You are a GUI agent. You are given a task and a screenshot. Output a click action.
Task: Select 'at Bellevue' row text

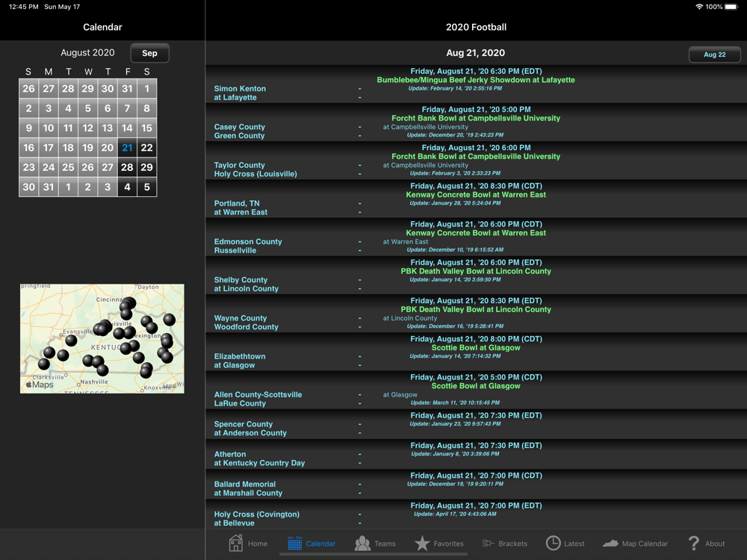[x=234, y=523]
